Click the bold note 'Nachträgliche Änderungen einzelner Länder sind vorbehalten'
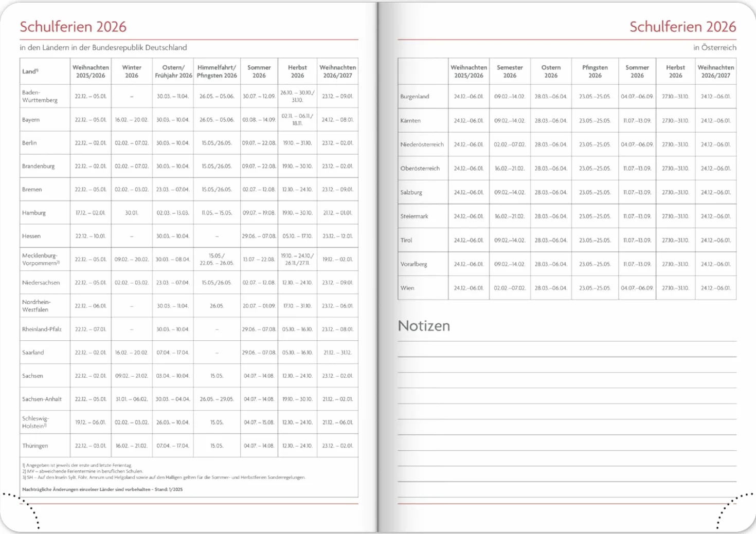756x534 pixels. (x=102, y=489)
